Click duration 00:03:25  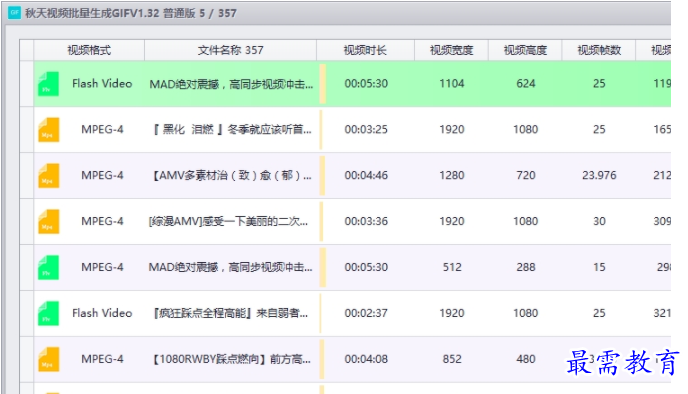tap(366, 129)
